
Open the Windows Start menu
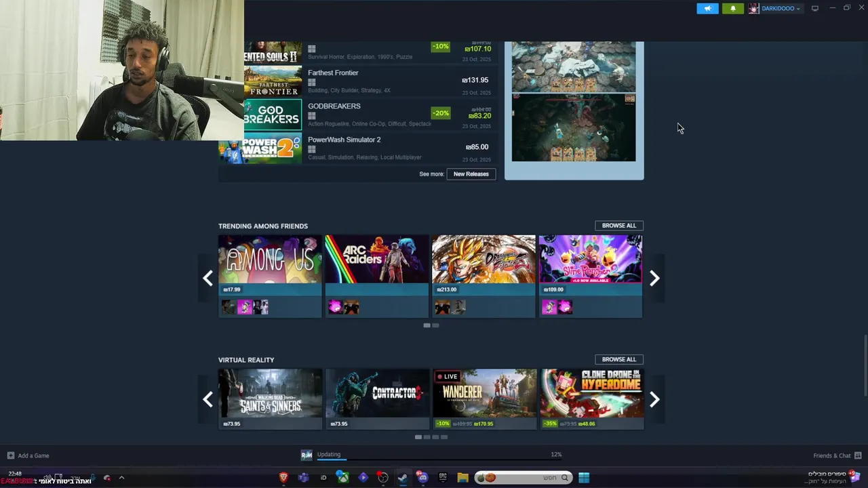pos(584,478)
